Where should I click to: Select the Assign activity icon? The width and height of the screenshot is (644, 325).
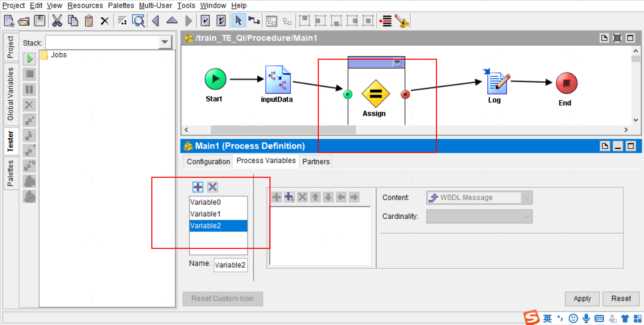pyautogui.click(x=376, y=94)
